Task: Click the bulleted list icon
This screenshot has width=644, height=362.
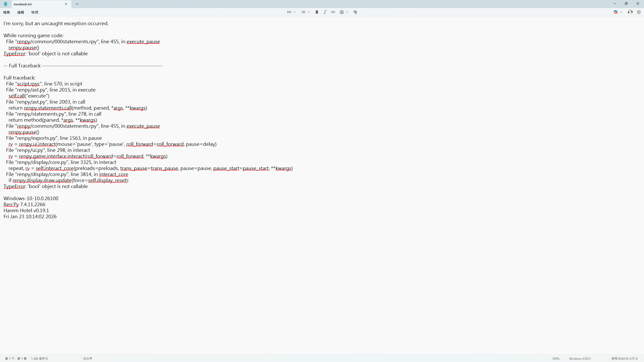Action: [303, 12]
